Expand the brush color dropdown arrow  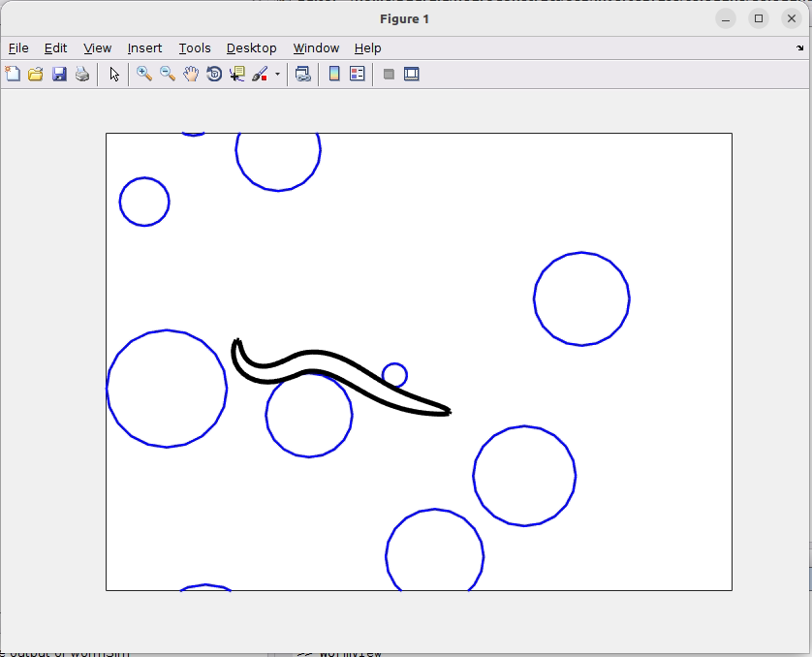click(277, 74)
